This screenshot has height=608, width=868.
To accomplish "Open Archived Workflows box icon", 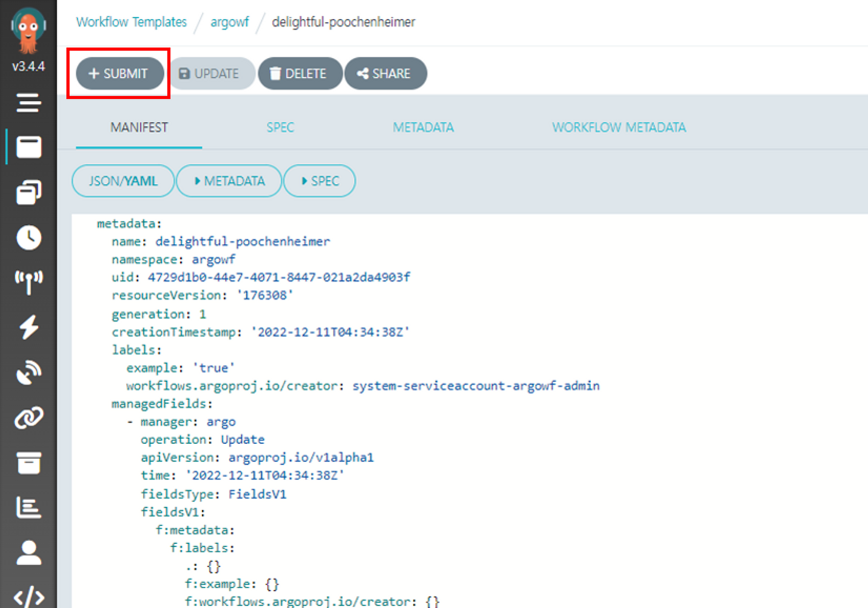I will [x=29, y=463].
